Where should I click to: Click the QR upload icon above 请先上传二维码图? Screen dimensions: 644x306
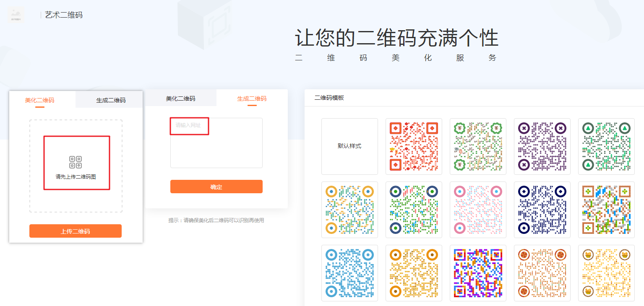(76, 162)
